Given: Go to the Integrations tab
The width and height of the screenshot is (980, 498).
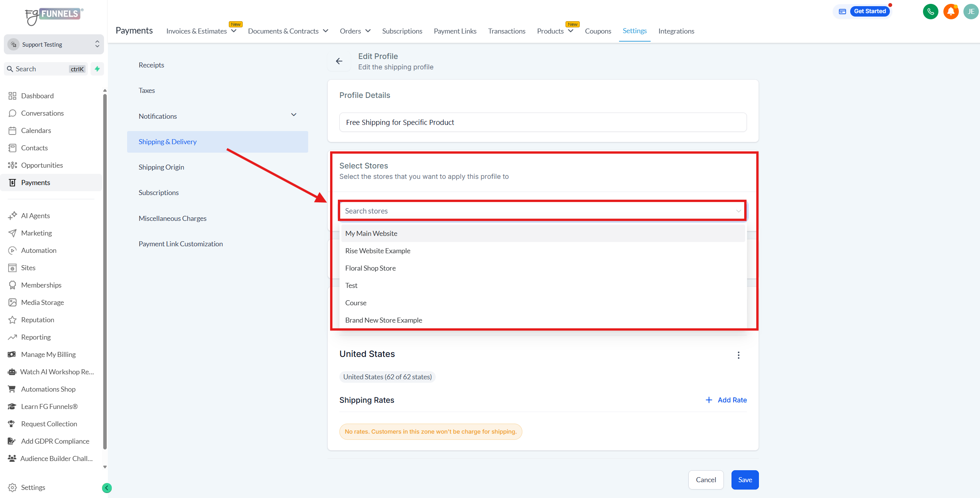Looking at the screenshot, I should (676, 31).
